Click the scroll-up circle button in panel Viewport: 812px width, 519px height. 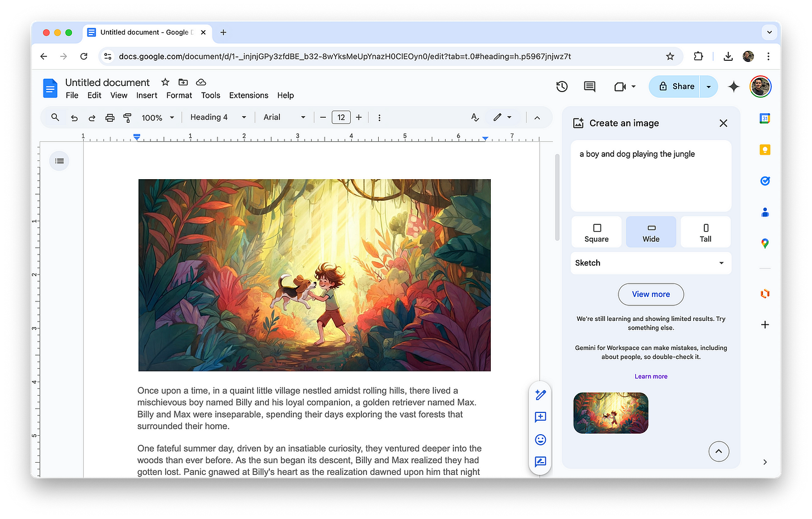pyautogui.click(x=719, y=451)
